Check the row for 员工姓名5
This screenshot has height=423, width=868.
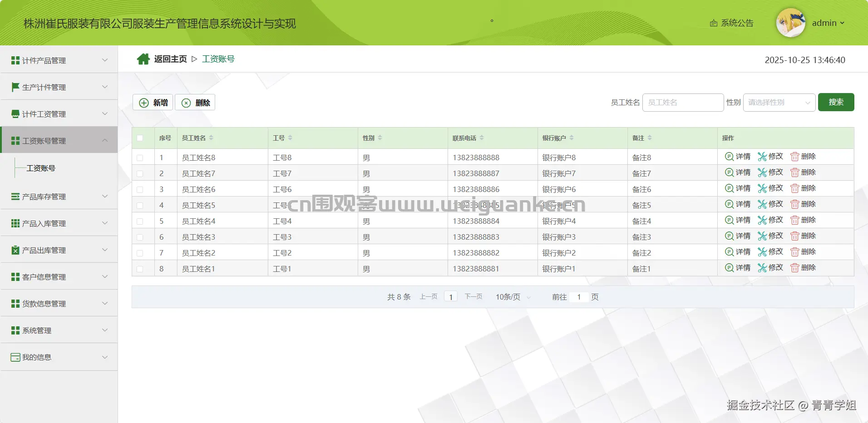140,206
